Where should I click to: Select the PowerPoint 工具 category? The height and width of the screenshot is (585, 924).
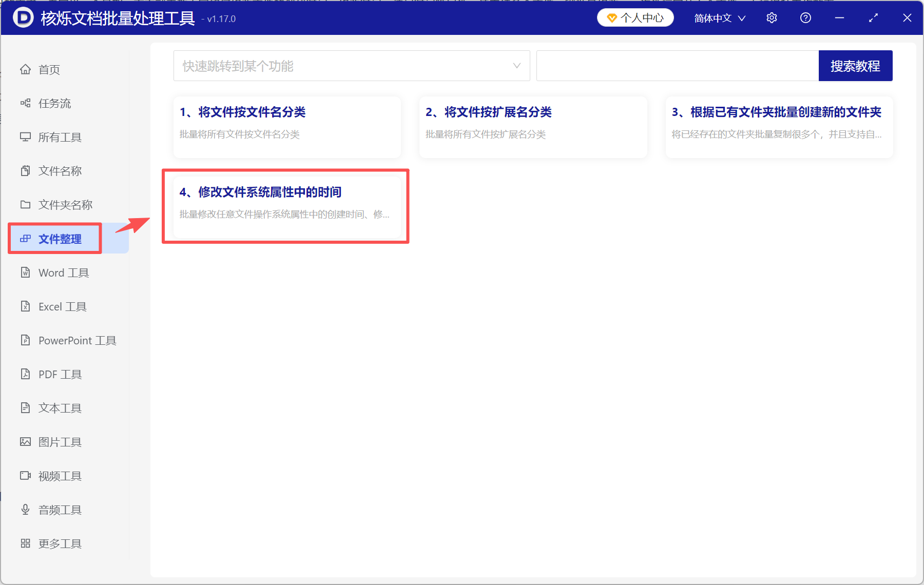[x=76, y=340]
